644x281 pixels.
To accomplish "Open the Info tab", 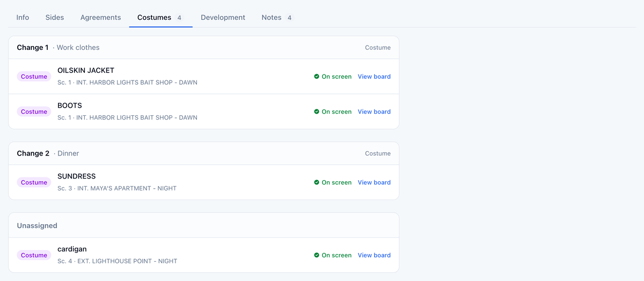I will (x=23, y=18).
